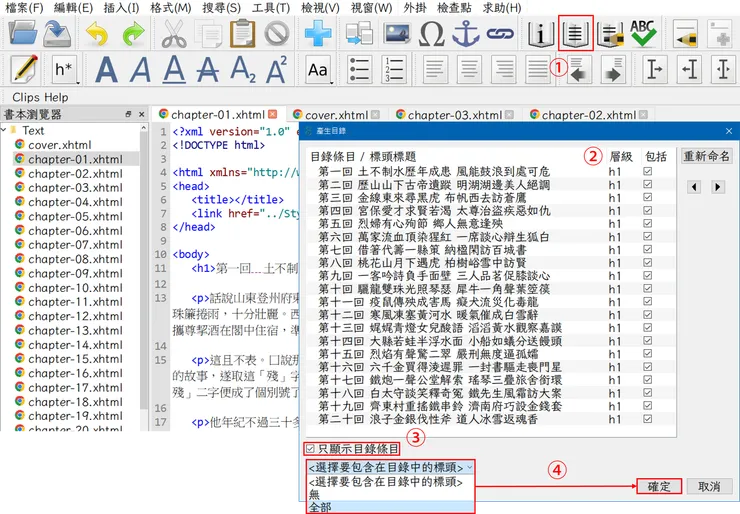
Task: Float the book browser panel
Action: click(x=128, y=114)
